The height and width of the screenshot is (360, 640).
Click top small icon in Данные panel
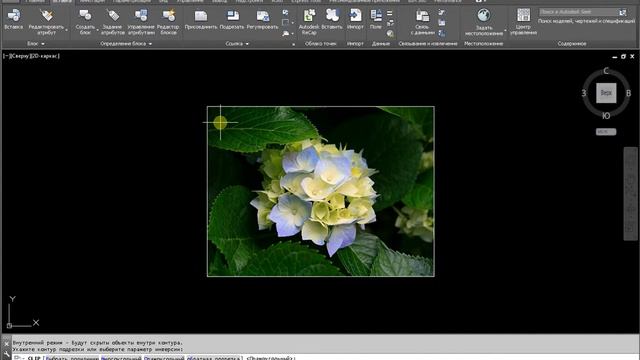point(390,13)
